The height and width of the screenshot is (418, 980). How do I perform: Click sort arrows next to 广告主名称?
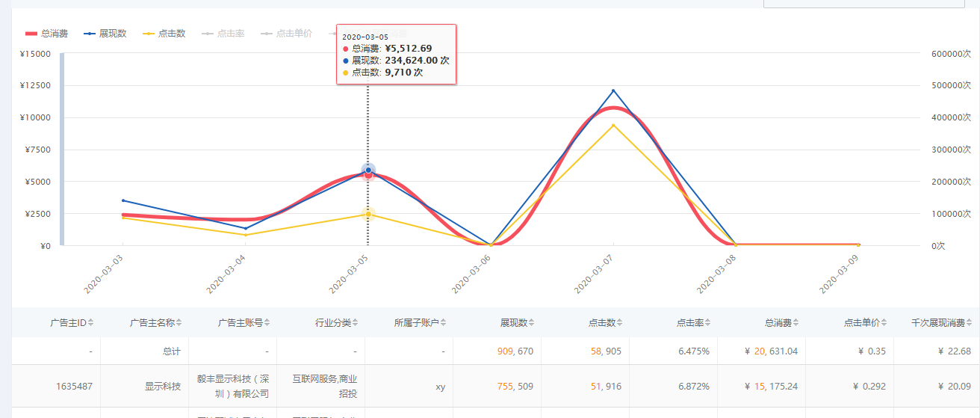tap(179, 323)
